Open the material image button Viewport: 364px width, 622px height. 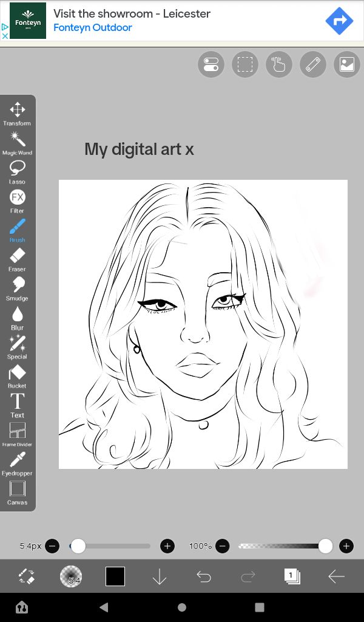347,64
